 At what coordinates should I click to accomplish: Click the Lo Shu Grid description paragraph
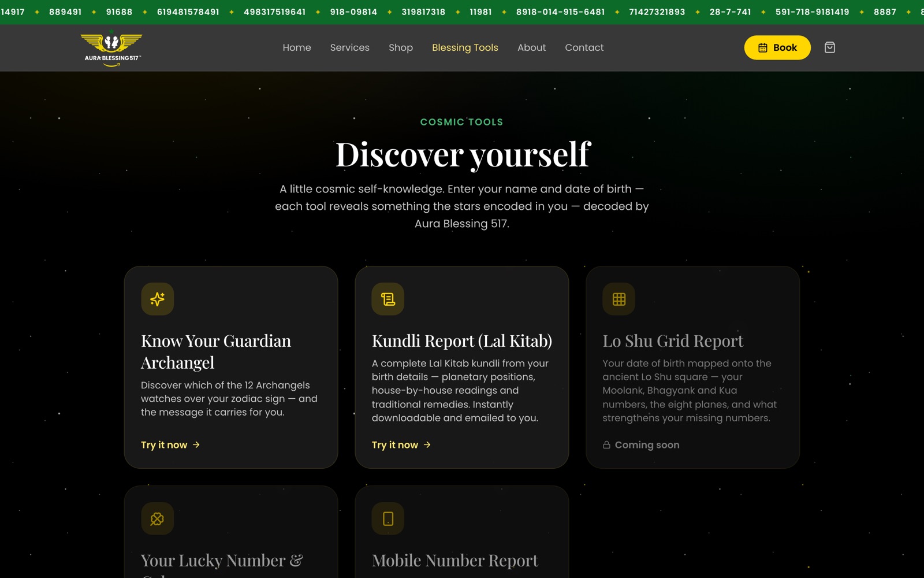[690, 391]
